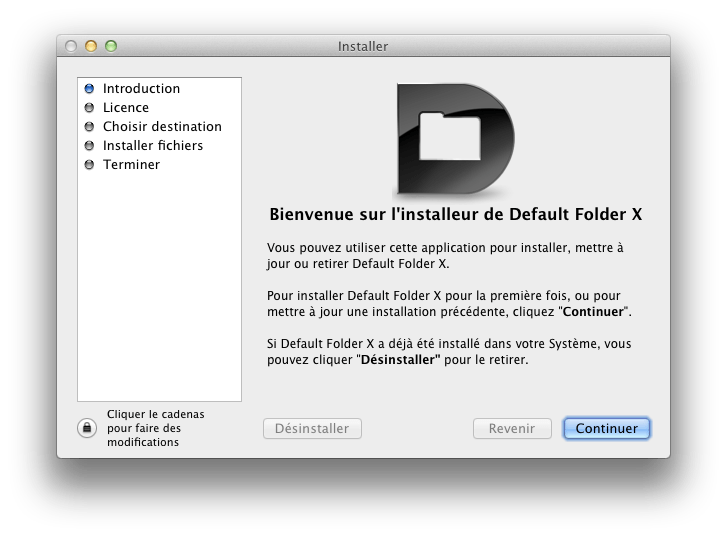Click the Installer fichiers step bullet
Image resolution: width=727 pixels, height=537 pixels.
click(x=89, y=145)
